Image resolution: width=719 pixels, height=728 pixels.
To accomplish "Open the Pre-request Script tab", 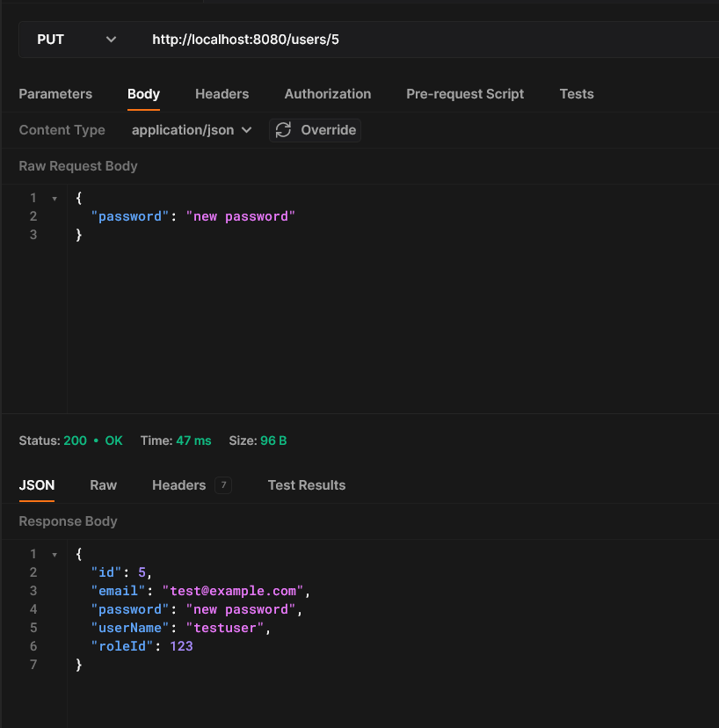I will [465, 94].
